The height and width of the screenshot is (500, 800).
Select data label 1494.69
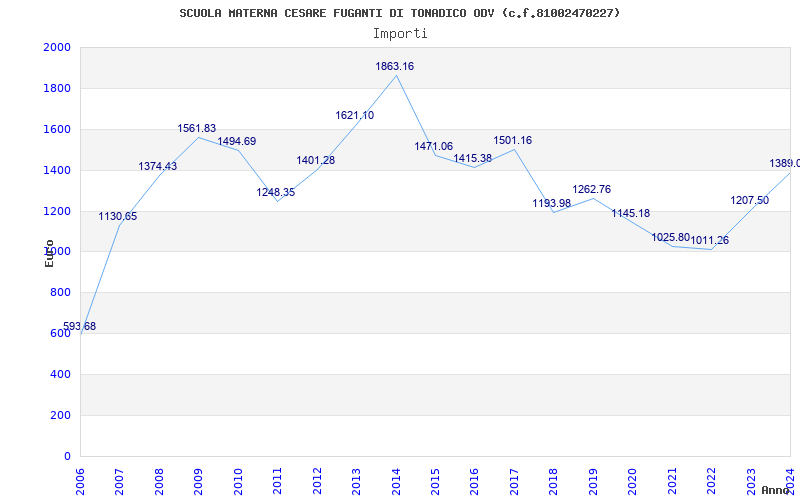(x=237, y=141)
